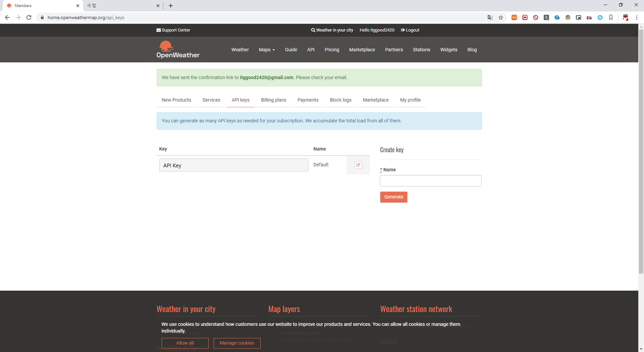Open Stations in the main navigation
The image size is (644, 352).
tap(422, 50)
